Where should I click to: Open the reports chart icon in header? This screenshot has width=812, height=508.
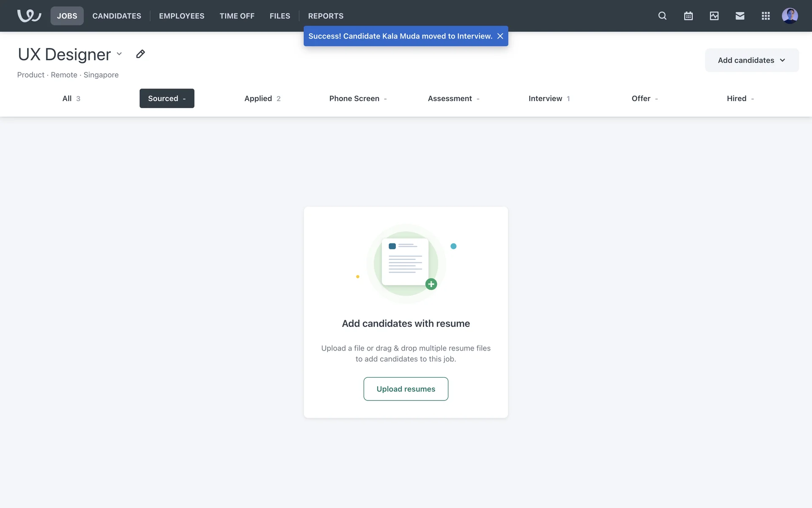[x=714, y=16]
